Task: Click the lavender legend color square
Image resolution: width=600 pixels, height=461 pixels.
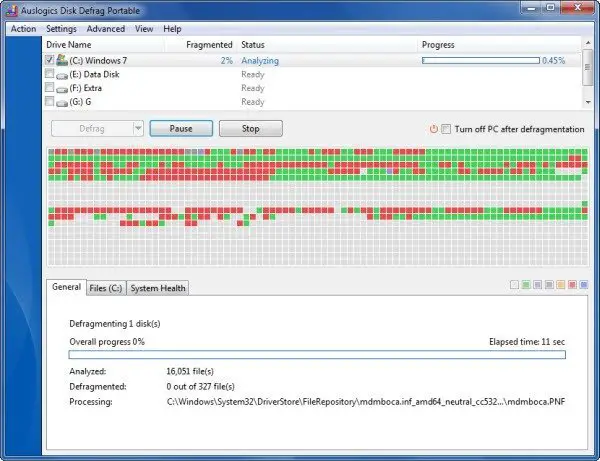Action: coord(538,285)
